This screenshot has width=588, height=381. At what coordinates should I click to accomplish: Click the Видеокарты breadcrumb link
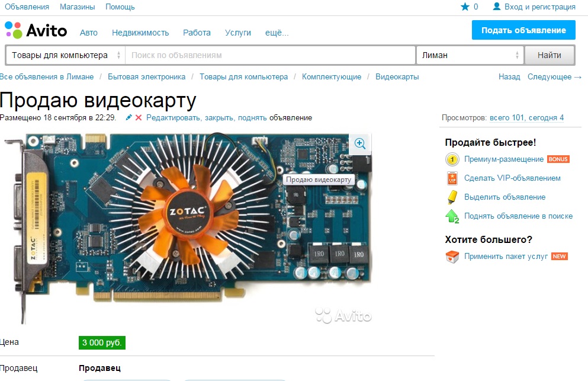point(397,76)
